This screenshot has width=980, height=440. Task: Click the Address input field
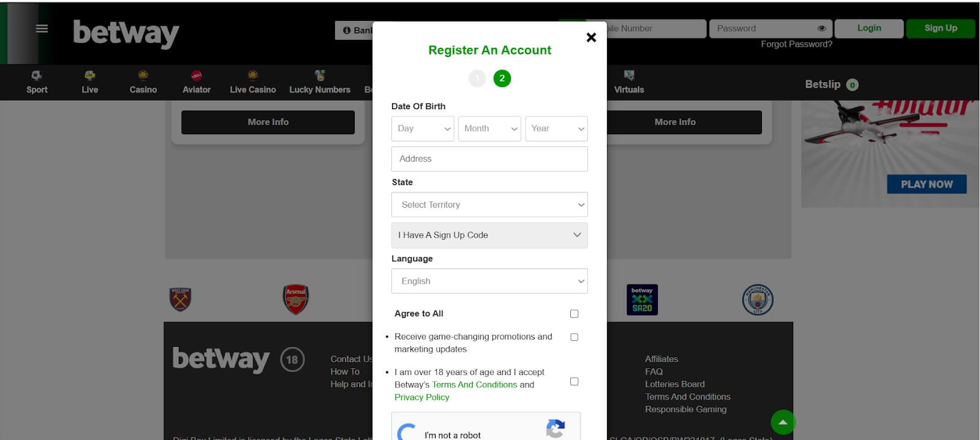[x=489, y=159]
